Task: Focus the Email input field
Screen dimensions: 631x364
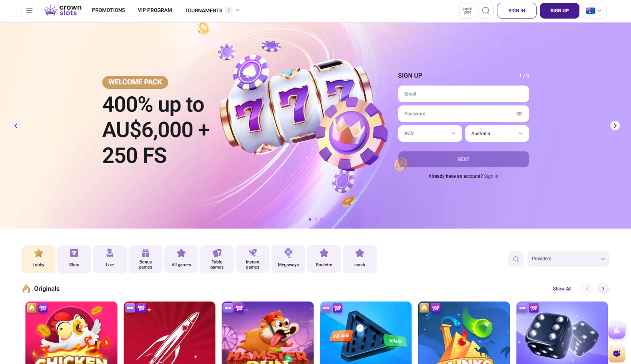Action: click(463, 94)
